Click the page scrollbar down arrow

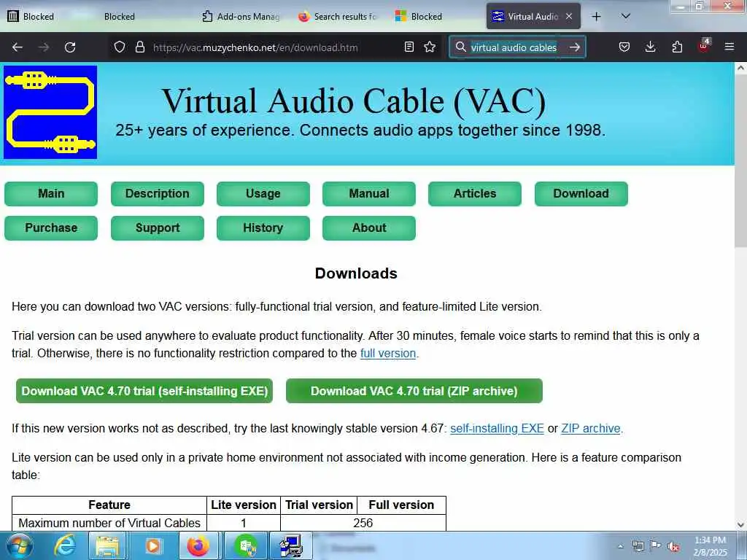(741, 525)
